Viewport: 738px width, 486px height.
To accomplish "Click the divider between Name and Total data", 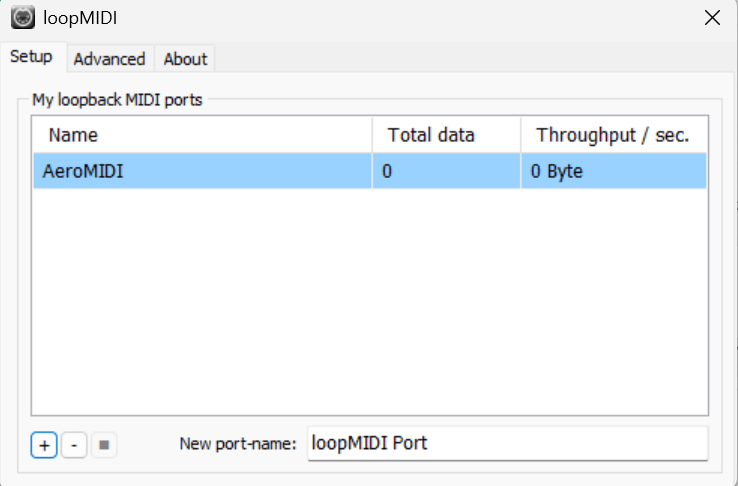I will pyautogui.click(x=372, y=135).
